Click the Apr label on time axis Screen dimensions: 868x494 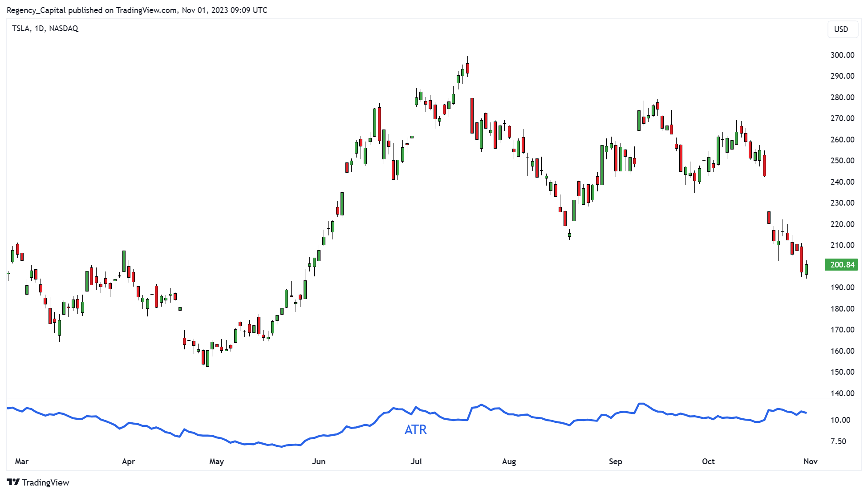128,462
